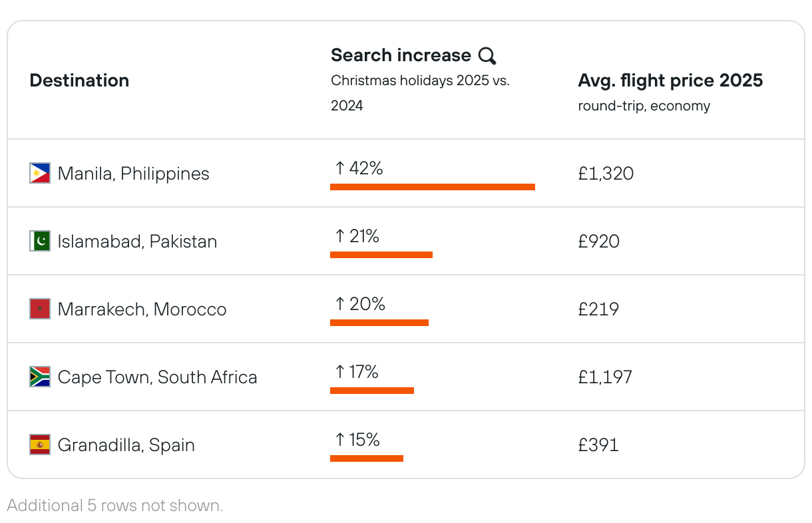812x523 pixels.
Task: Open the Granadilla, Spain destination
Action: coord(126,444)
